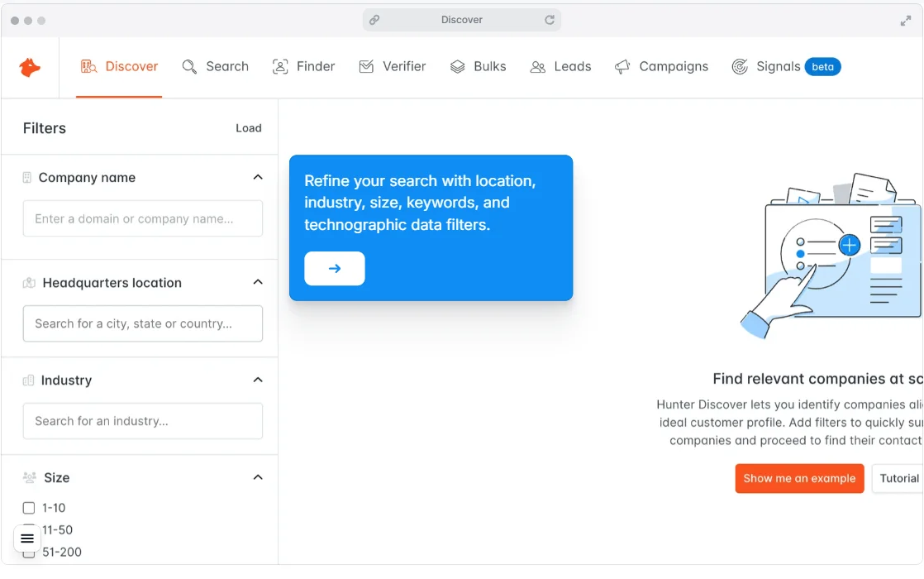Viewport: 924px width, 579px height.
Task: Click the Discover tab icon
Action: pyautogui.click(x=88, y=67)
